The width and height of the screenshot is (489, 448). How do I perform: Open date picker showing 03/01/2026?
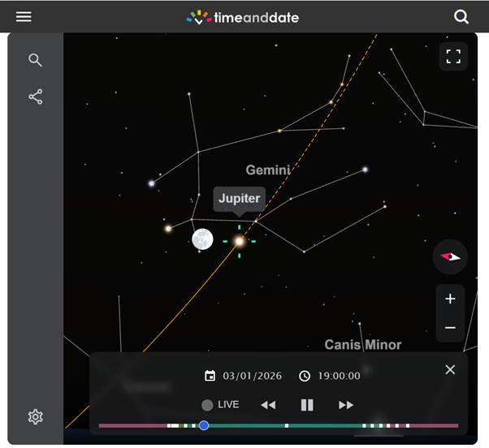243,376
